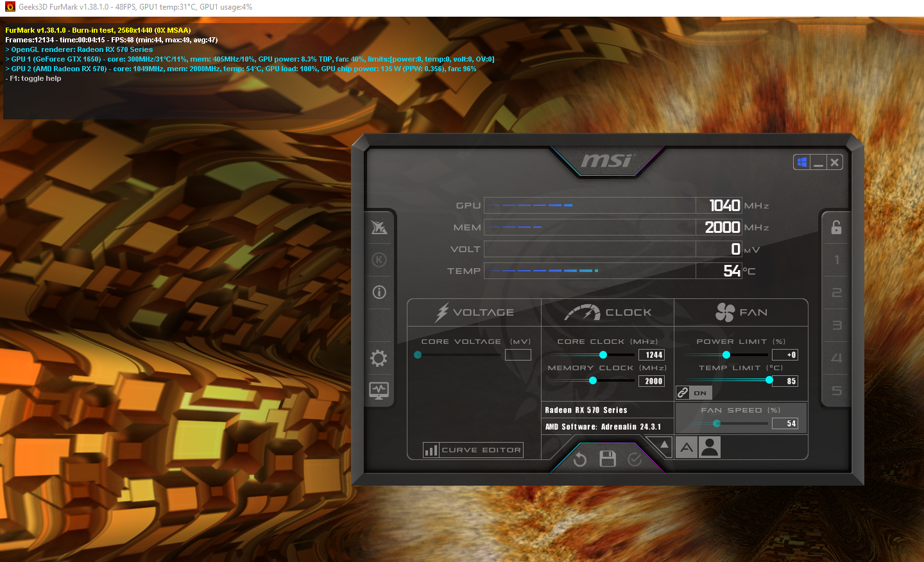The image size is (924, 562).
Task: Click the Fan Speed slider handle
Action: [x=717, y=423]
